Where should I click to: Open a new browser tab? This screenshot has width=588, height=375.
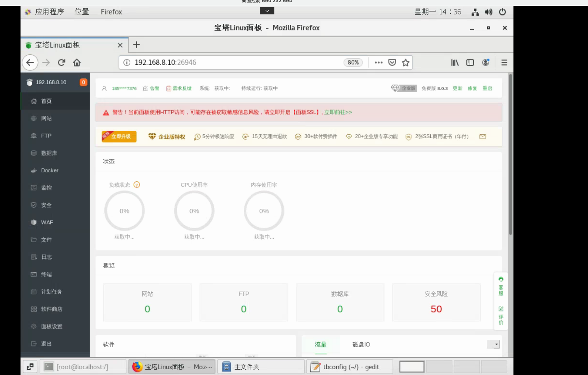tap(136, 45)
